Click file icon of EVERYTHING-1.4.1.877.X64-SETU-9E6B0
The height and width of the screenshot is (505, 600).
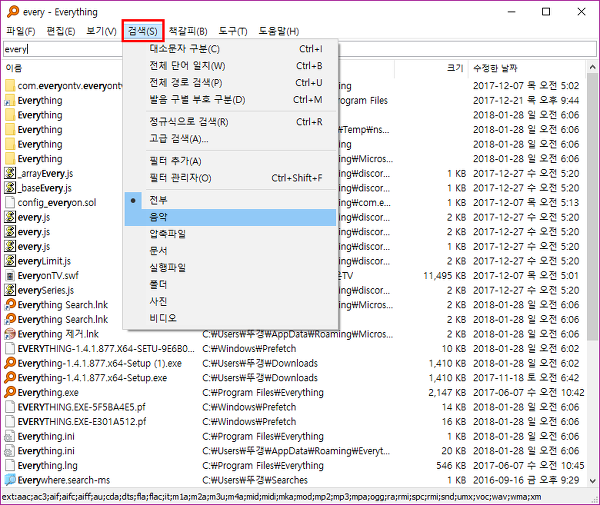[10, 349]
